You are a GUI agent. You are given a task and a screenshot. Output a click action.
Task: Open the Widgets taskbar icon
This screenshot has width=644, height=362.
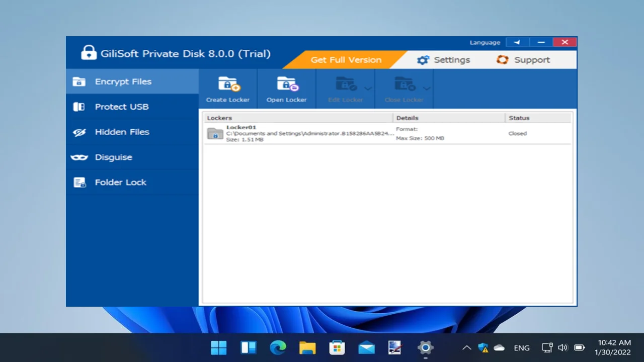pos(249,347)
